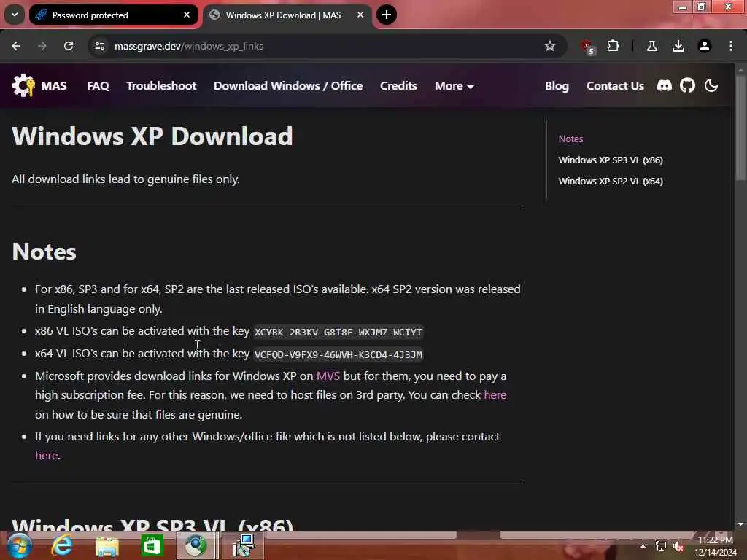Toggle dark mode moon icon
Viewport: 747px width, 560px height.
[711, 86]
